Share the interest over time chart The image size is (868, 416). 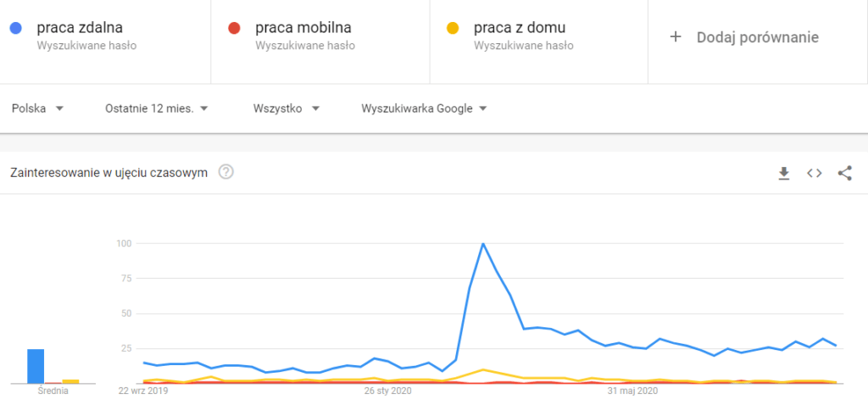tap(844, 173)
